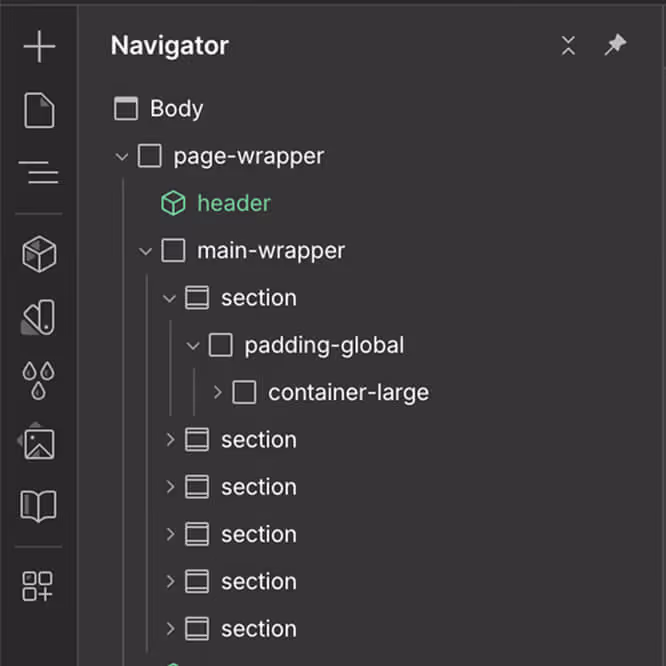The image size is (666, 666).
Task: Select the page-wrapper element label
Action: [x=249, y=157]
